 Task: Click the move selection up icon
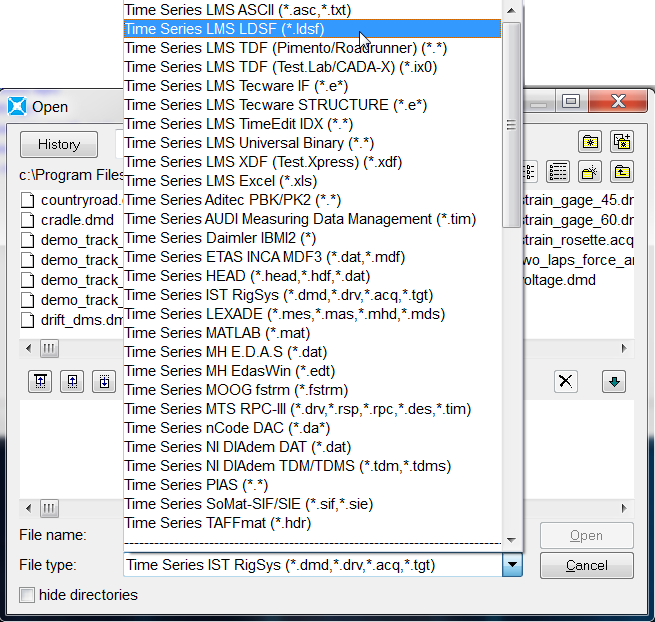click(x=72, y=381)
